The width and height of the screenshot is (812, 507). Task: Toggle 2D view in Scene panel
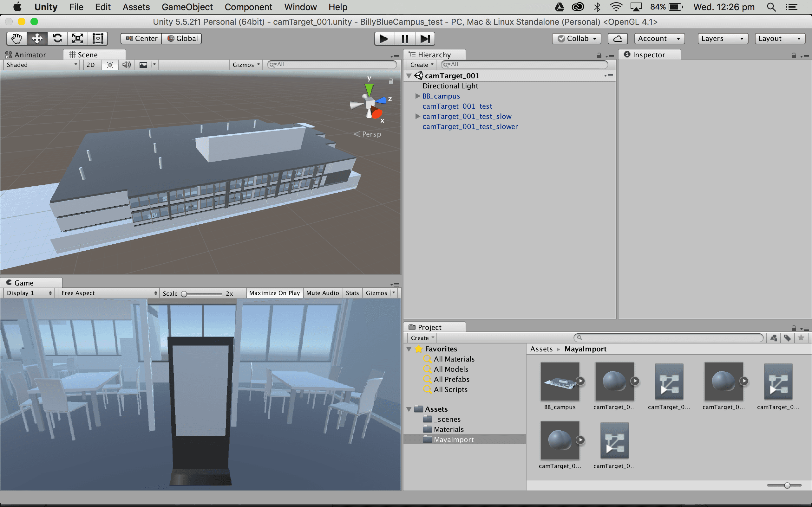click(90, 64)
